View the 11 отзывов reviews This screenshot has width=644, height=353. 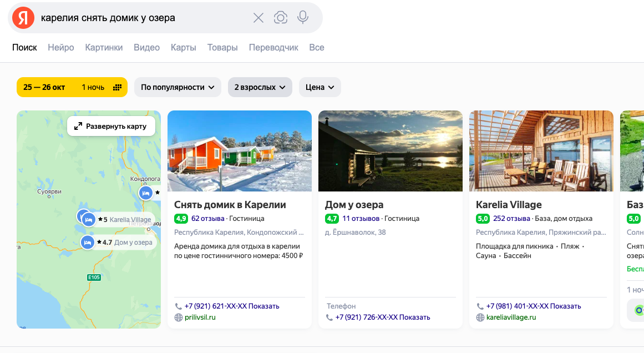[361, 219]
